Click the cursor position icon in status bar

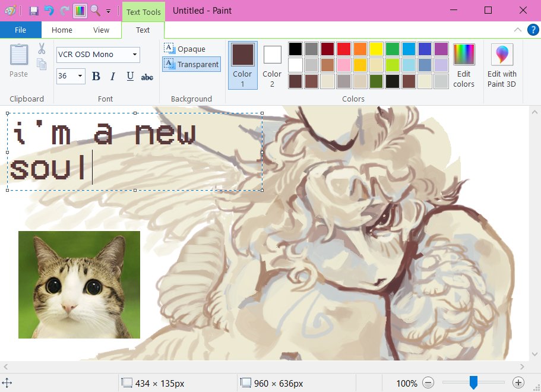click(x=7, y=382)
